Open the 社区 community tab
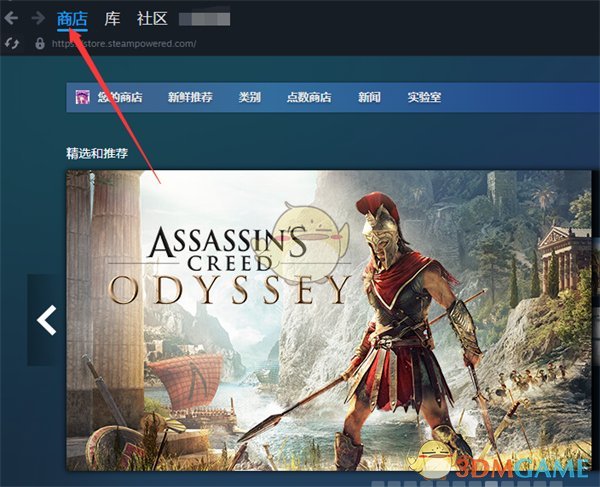Screen dimensions: 600x487 pyautogui.click(x=152, y=18)
